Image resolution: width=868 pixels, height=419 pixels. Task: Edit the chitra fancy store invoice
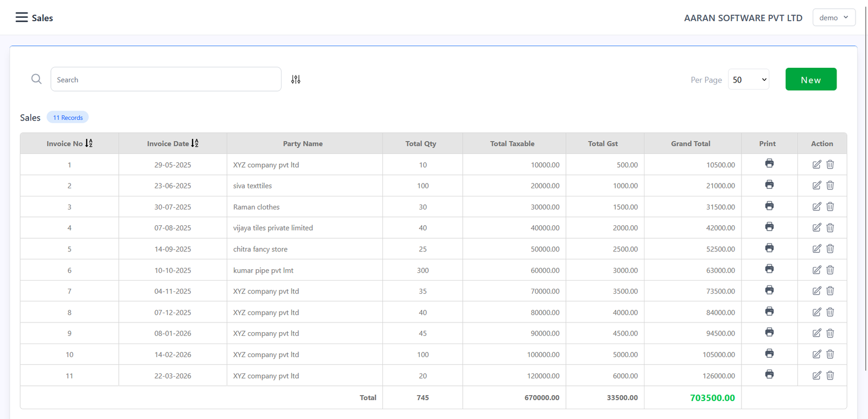(816, 249)
